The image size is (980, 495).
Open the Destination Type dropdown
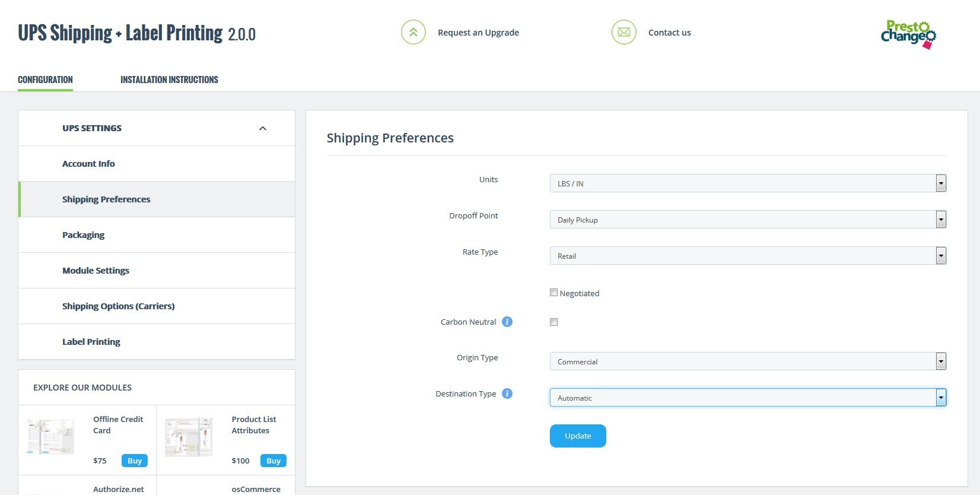pos(748,398)
